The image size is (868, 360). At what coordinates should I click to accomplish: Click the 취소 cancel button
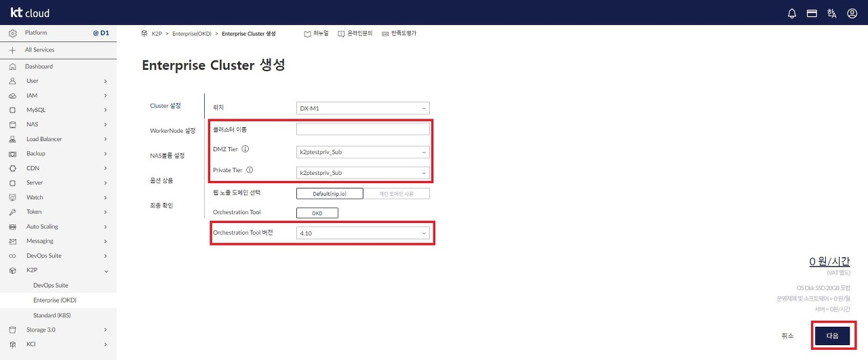tap(787, 336)
